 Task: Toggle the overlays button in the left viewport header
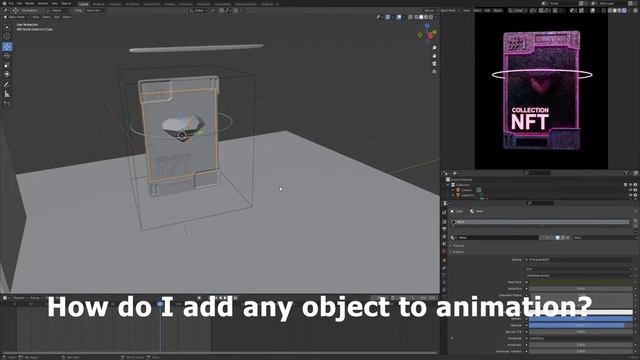coord(399,17)
